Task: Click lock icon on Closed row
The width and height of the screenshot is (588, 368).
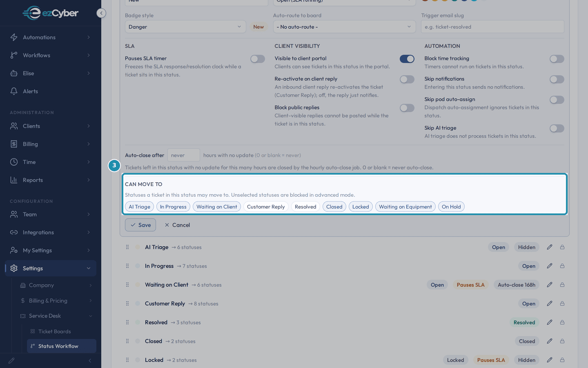Action: click(562, 341)
